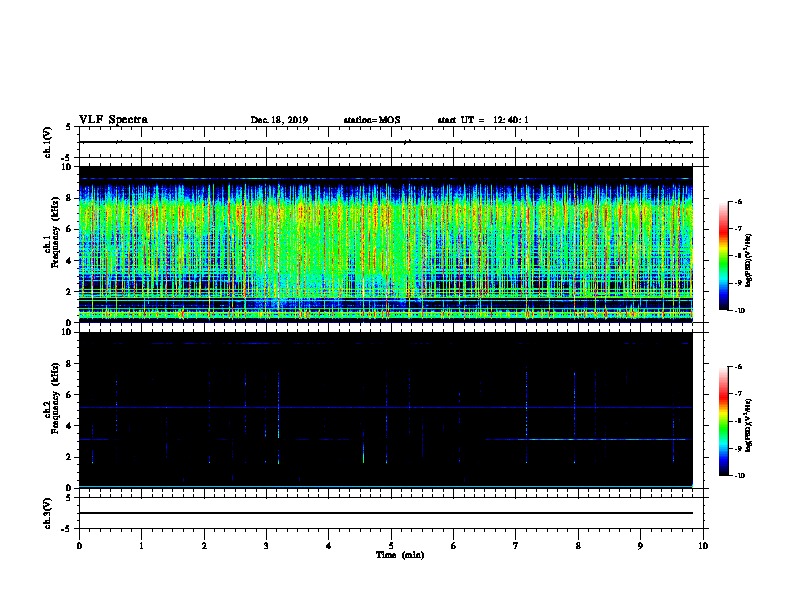The width and height of the screenshot is (792, 612).
Task: Click the ch.3 voltage waveform trace
Action: (x=386, y=513)
